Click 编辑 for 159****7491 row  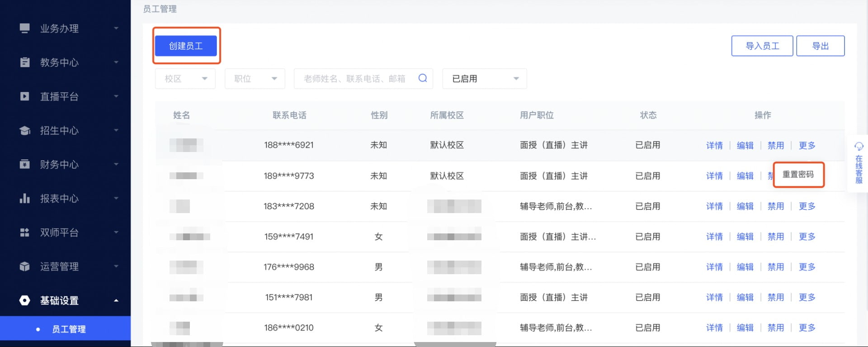[745, 237]
